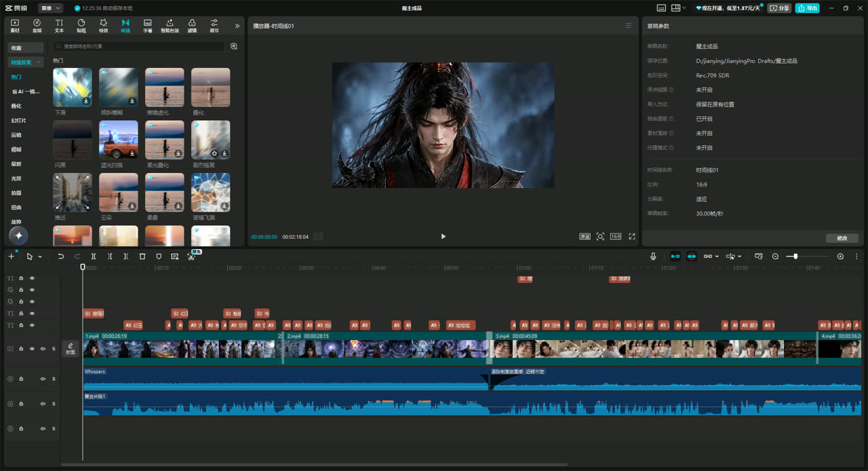Play the preview video
This screenshot has width=868, height=471.
[443, 236]
